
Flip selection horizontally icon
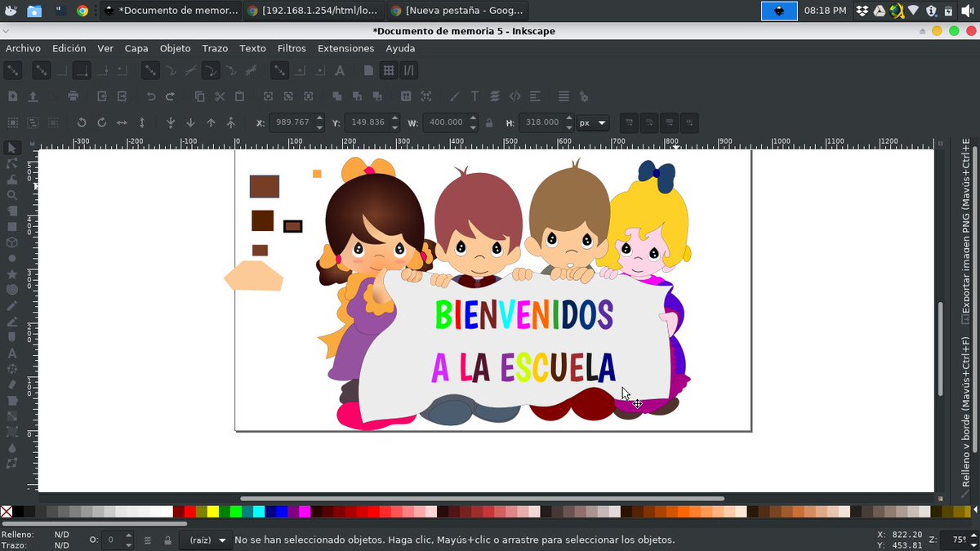(122, 122)
